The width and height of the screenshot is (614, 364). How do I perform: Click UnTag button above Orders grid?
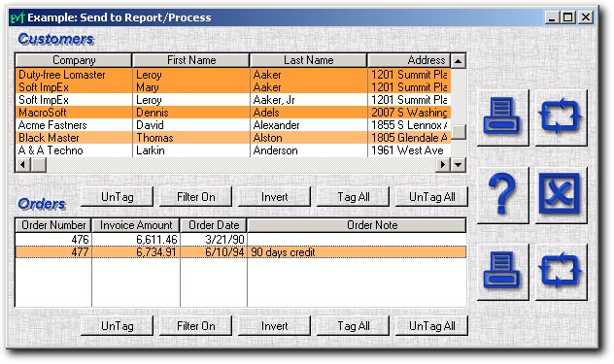(x=117, y=196)
